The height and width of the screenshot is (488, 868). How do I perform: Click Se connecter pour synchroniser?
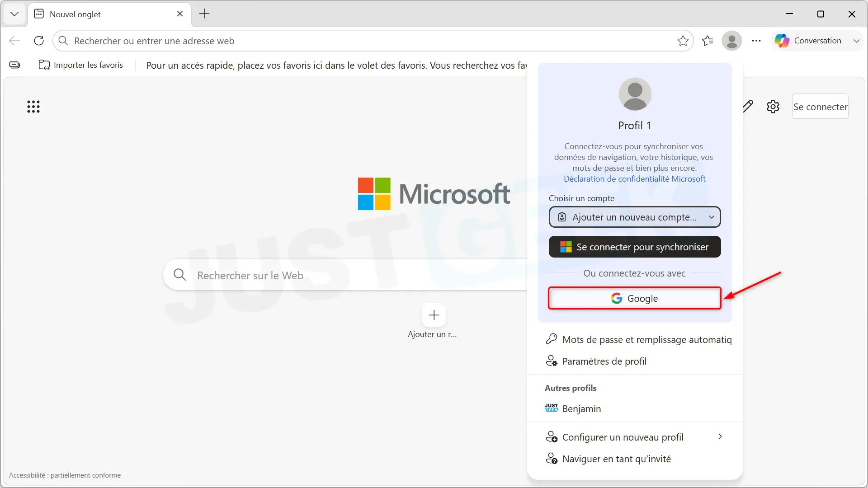pyautogui.click(x=635, y=247)
